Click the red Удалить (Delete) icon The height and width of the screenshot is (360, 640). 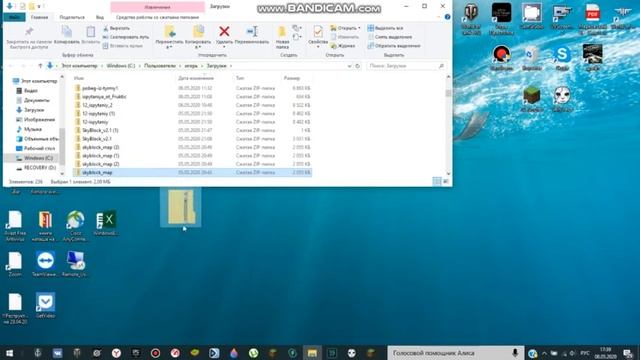(x=224, y=31)
